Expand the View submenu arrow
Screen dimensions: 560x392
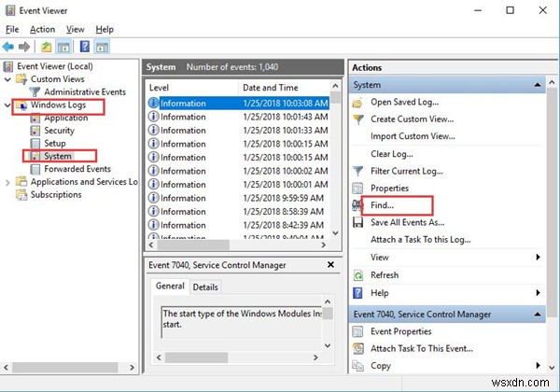539,257
